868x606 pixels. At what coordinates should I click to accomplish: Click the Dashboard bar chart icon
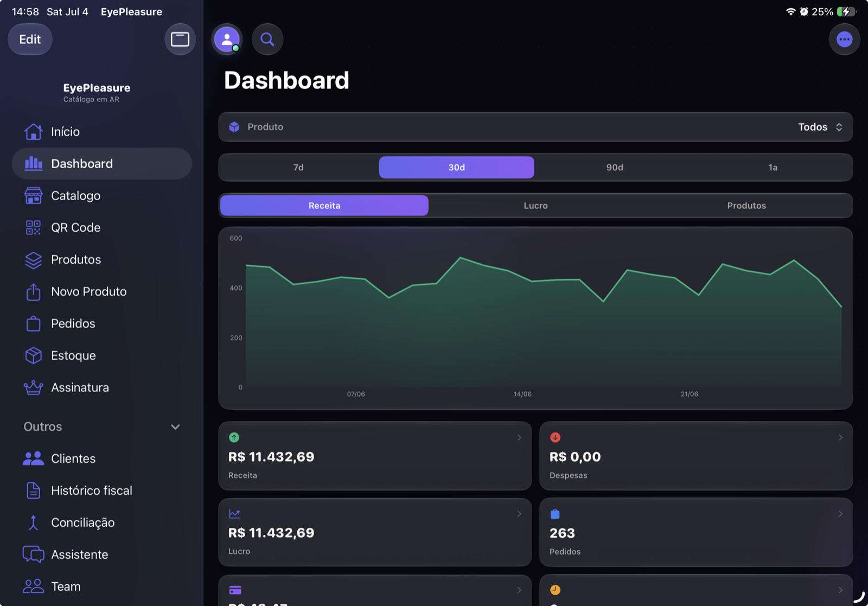pyautogui.click(x=33, y=163)
